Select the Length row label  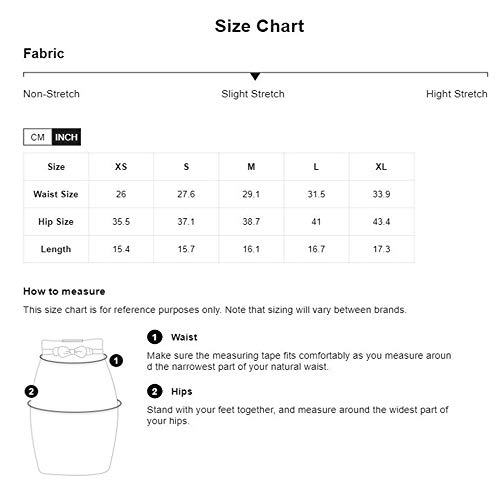(x=56, y=249)
